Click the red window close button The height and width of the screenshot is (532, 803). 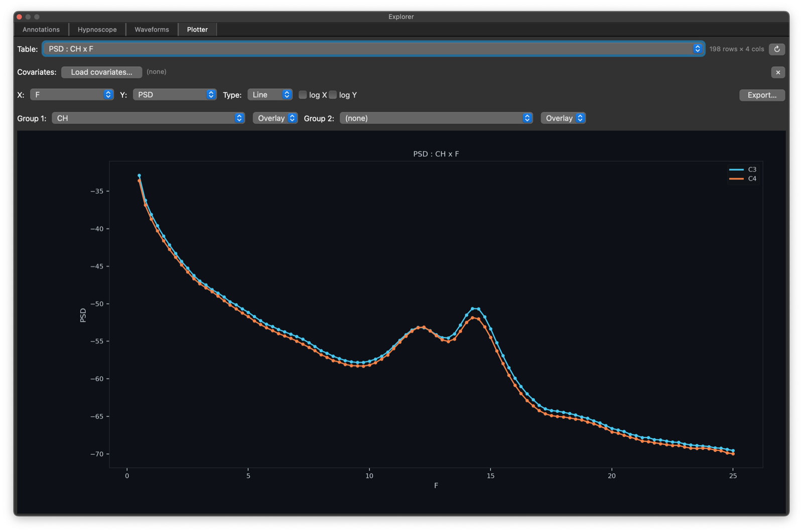pyautogui.click(x=20, y=17)
